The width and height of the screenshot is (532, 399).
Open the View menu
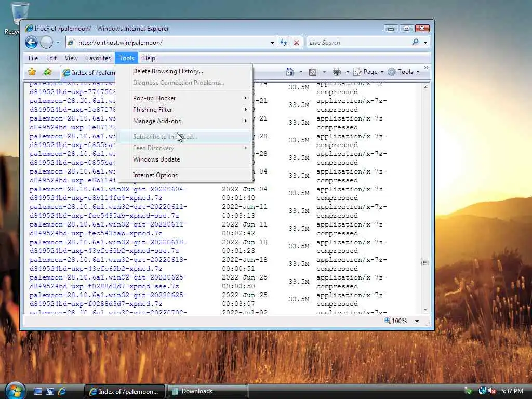coord(71,58)
